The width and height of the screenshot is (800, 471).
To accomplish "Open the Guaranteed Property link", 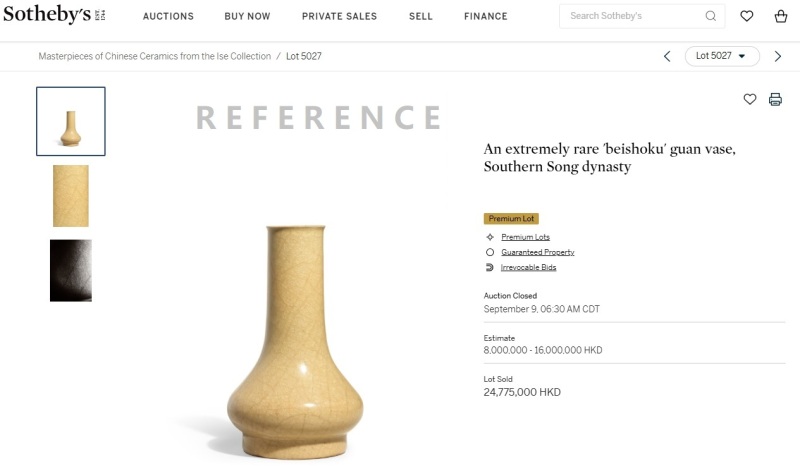I will tap(537, 252).
